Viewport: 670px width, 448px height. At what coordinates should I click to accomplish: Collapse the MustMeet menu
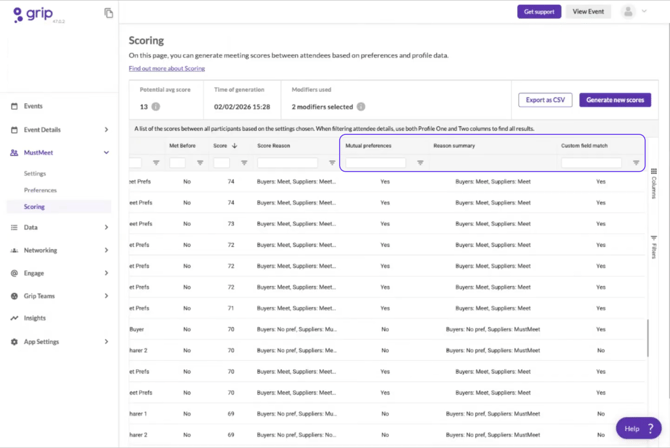tap(106, 153)
